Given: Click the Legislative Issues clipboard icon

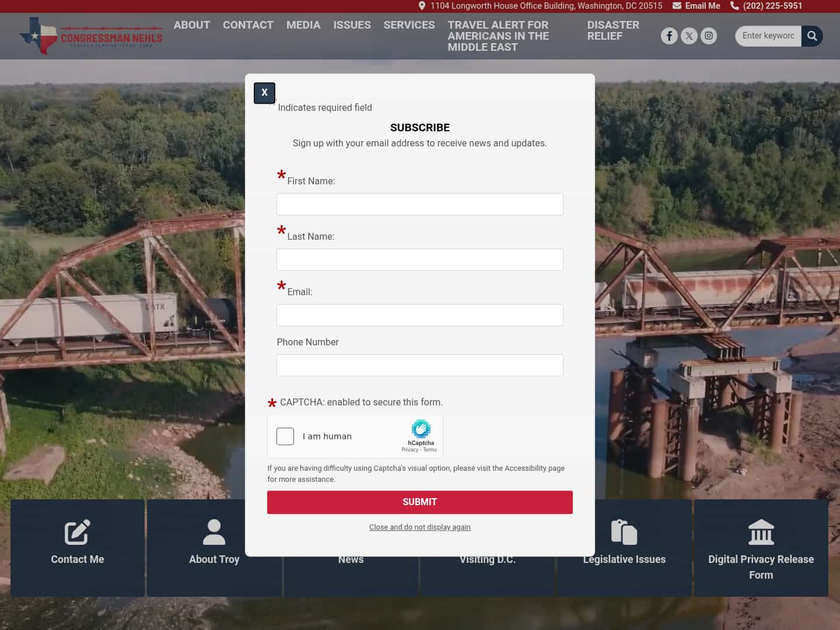Looking at the screenshot, I should [624, 532].
